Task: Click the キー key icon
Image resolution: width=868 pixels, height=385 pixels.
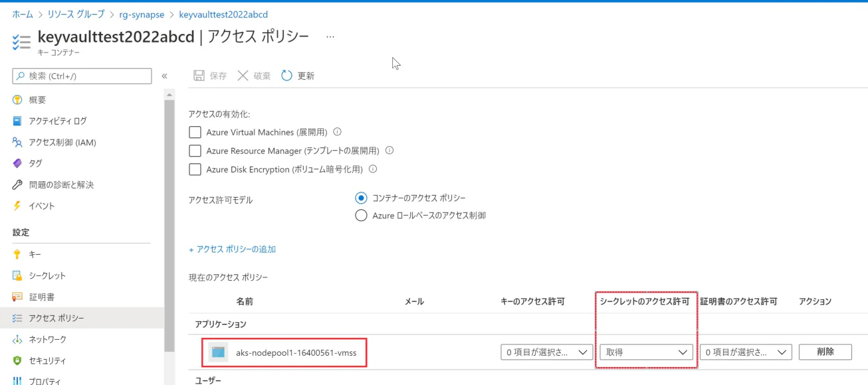Action: (18, 255)
